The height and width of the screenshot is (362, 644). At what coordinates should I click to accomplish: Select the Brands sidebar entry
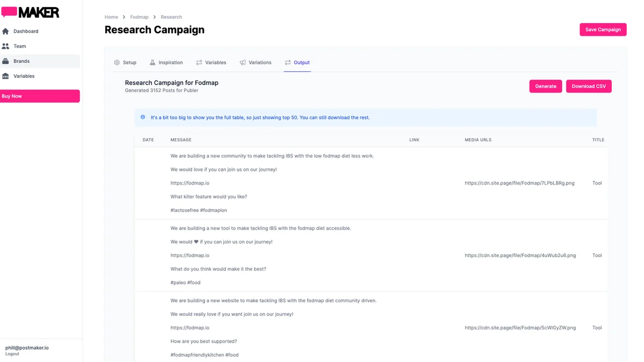coord(23,61)
